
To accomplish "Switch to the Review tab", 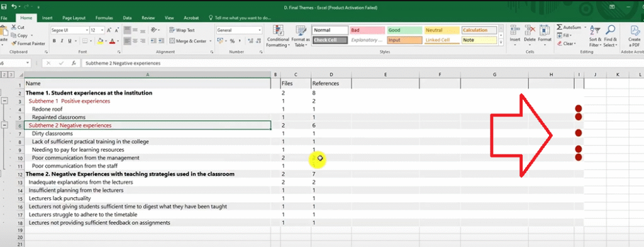I will (148, 18).
